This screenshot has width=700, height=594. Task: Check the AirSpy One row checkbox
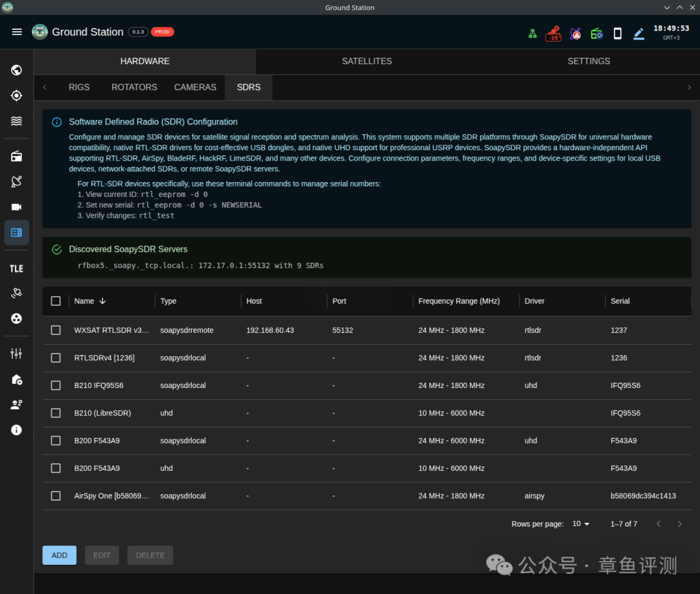(x=56, y=496)
